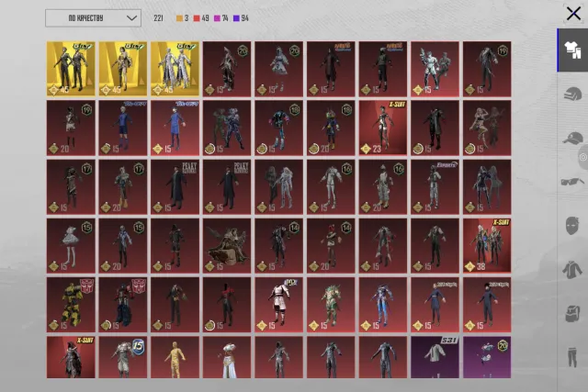Viewport: 588px width, 392px height.
Task: Select the yellow Bumblebee Transformers outfit
Action: click(71, 305)
